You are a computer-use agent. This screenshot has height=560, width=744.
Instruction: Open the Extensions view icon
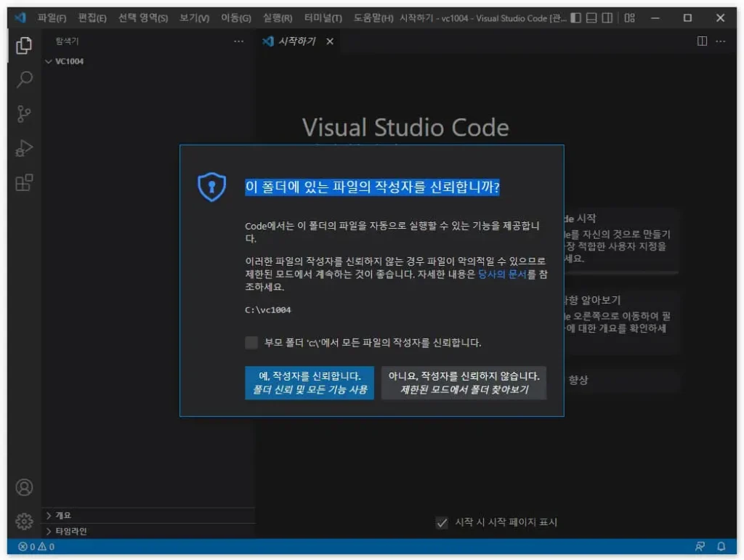[x=24, y=182]
